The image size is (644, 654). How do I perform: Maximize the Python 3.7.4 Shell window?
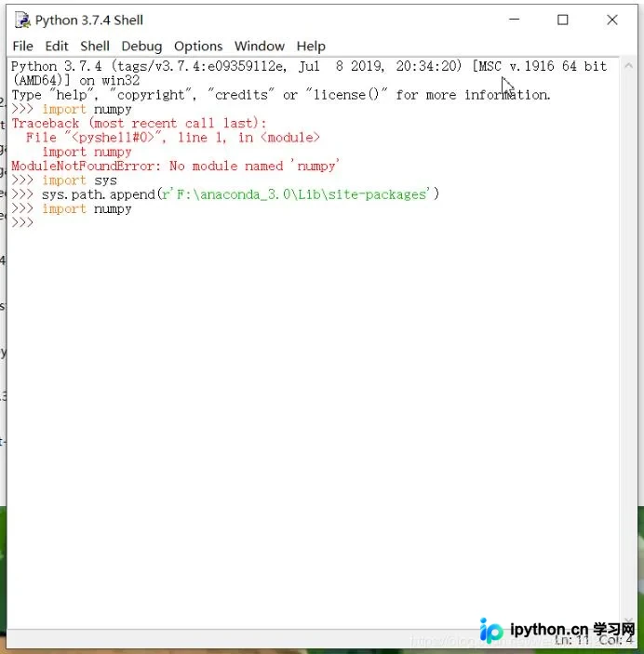563,20
